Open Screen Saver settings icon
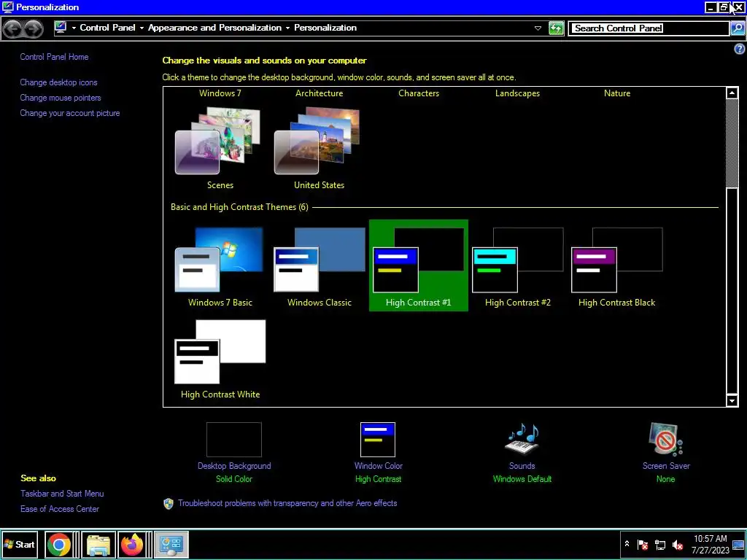The width and height of the screenshot is (747, 560). (666, 439)
